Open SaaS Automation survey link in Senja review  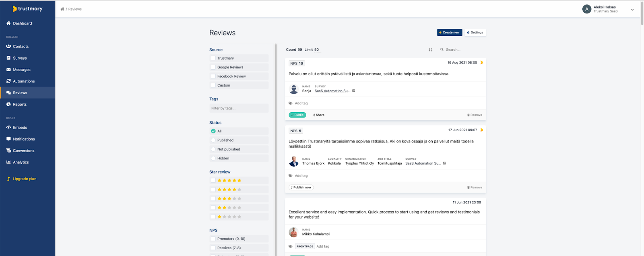pyautogui.click(x=332, y=91)
